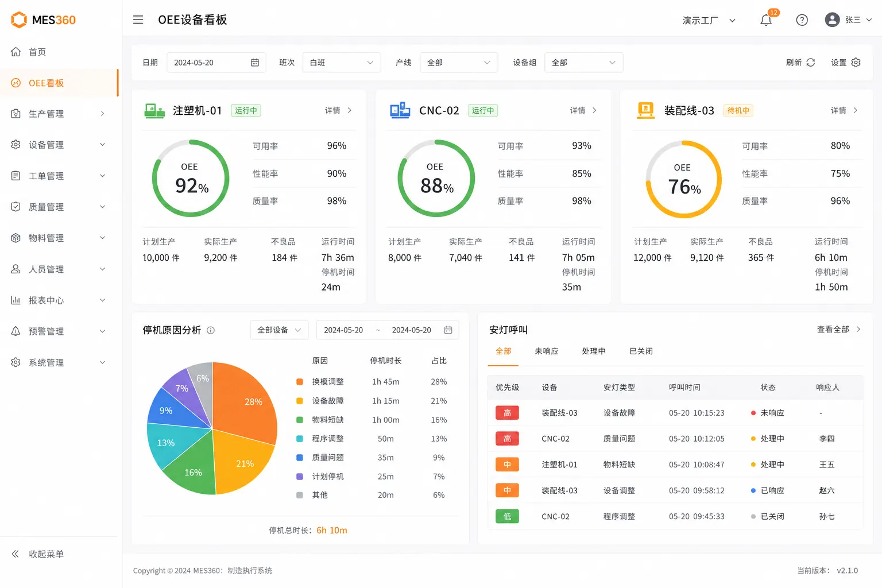The image size is (882, 588).
Task: Switch to the 未响应 tab
Action: tap(547, 351)
